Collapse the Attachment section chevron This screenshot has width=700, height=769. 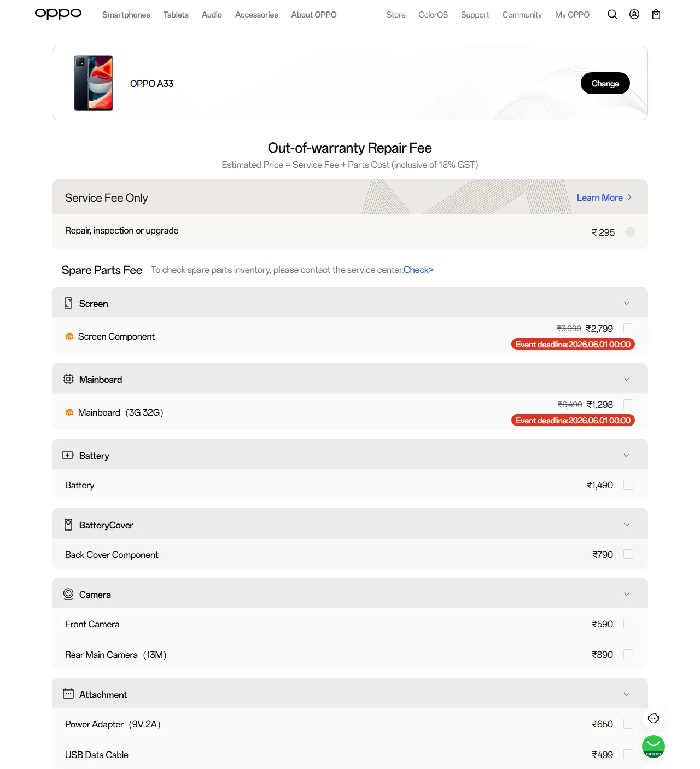pos(627,694)
